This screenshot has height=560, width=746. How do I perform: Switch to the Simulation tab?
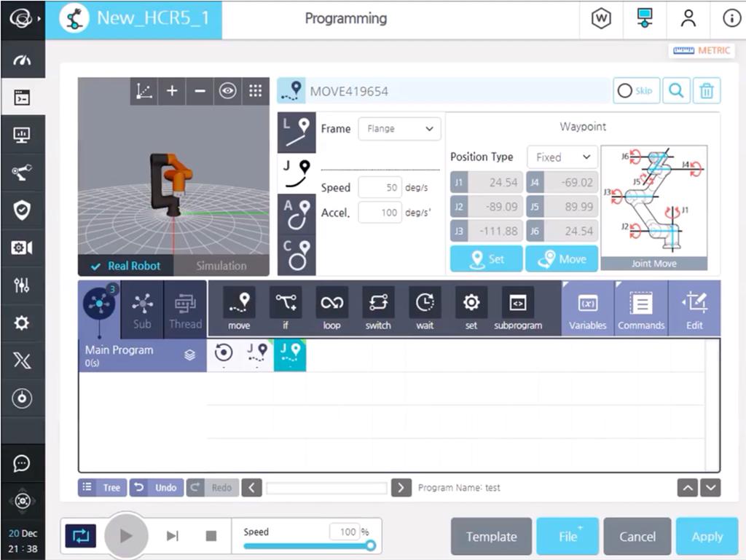tap(221, 266)
